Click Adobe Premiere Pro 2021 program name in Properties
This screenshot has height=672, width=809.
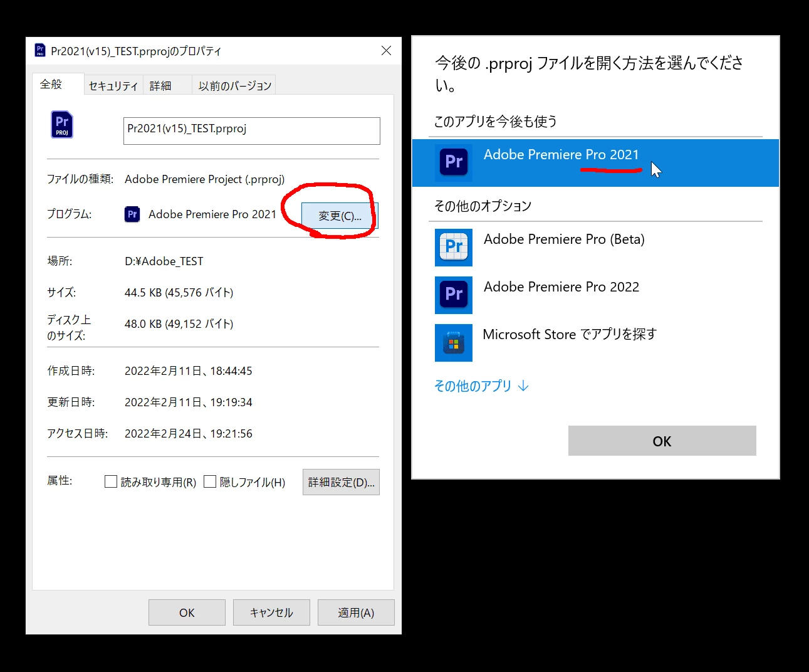point(212,214)
